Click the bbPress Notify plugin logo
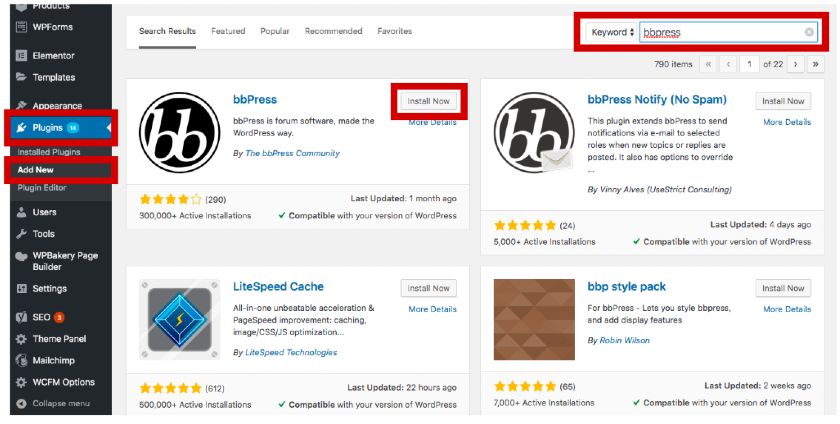Viewport: 840px width, 424px height. coord(534,132)
